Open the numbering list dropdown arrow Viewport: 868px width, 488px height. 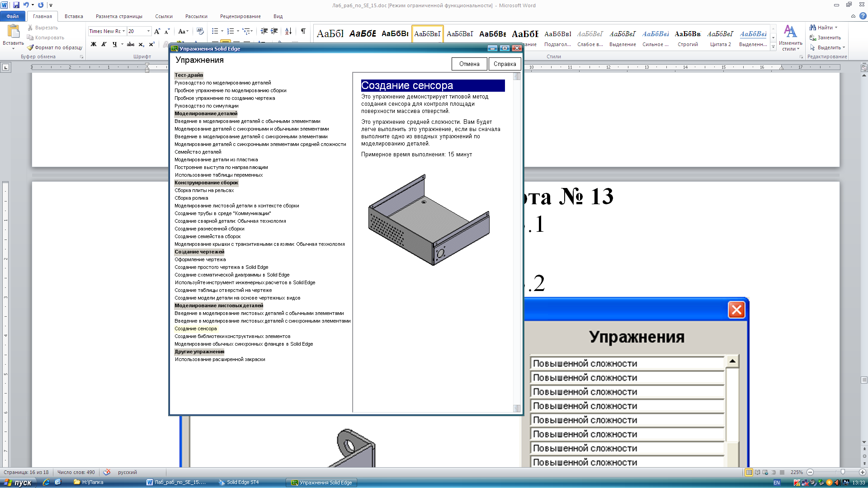238,31
